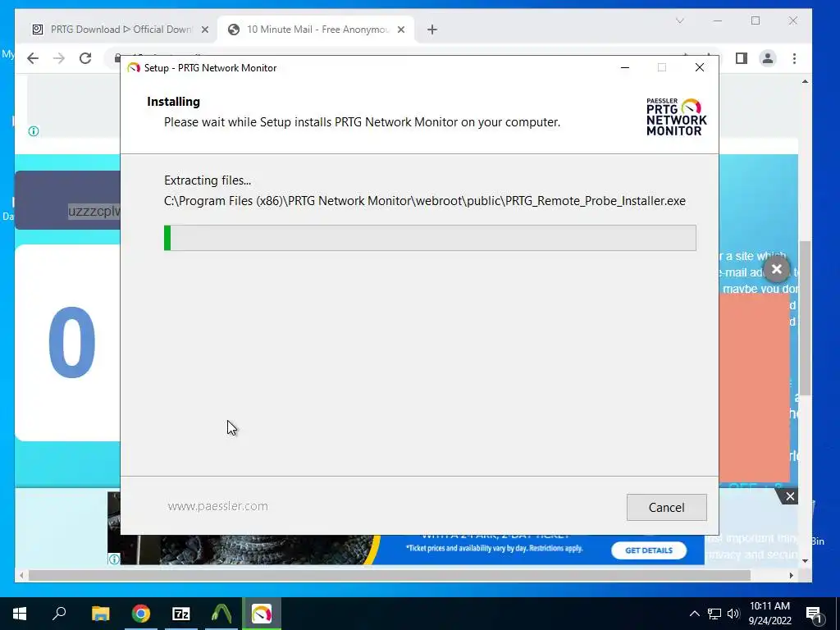Close the round overlay ad button
Viewport: 840px width, 630px height.
pos(777,269)
